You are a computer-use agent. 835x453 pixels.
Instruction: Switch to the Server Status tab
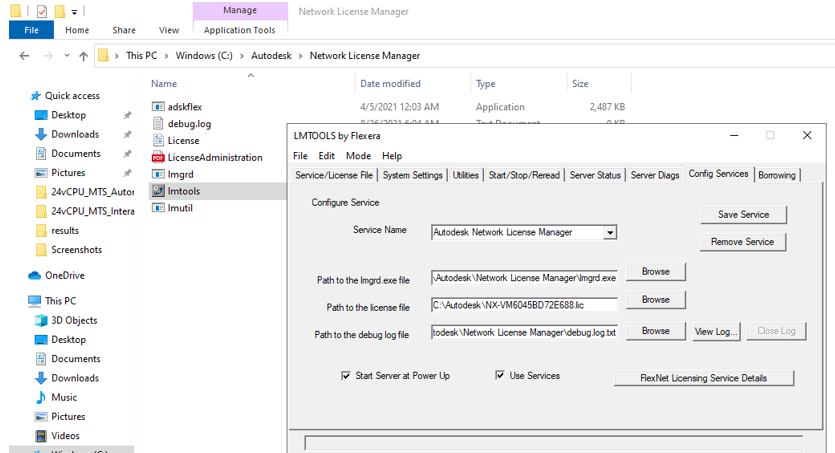click(595, 175)
